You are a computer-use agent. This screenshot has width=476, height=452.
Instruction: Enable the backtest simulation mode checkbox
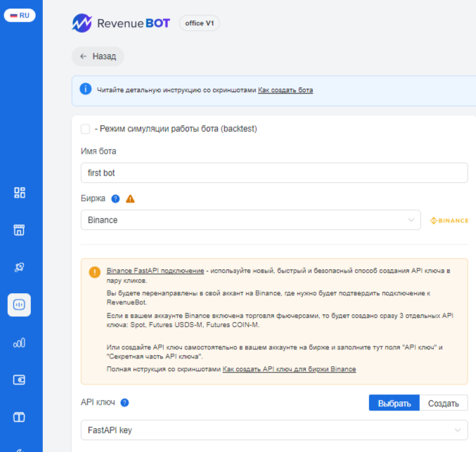[x=85, y=129]
